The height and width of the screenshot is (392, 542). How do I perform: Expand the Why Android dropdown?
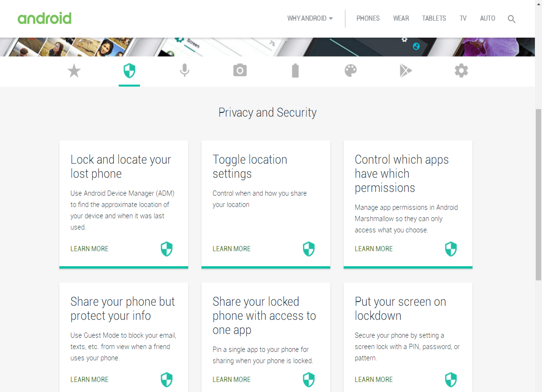310,19
